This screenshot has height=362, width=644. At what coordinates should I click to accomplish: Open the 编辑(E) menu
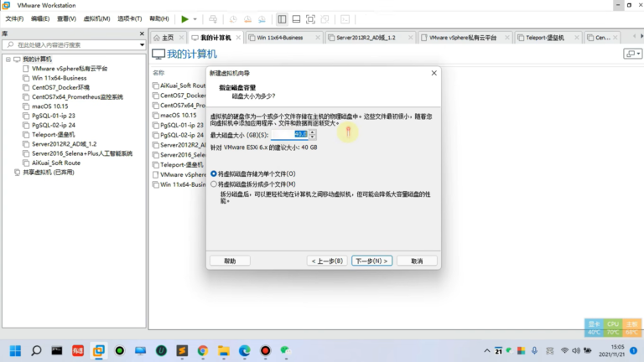(x=40, y=19)
